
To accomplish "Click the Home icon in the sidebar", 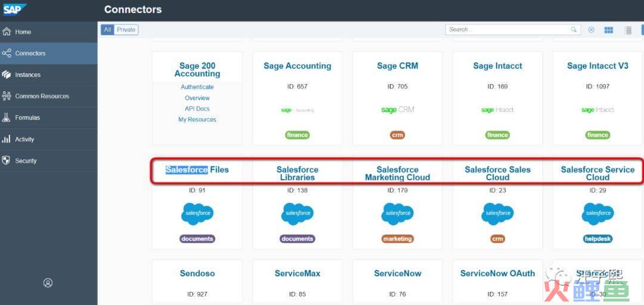I will tap(7, 32).
